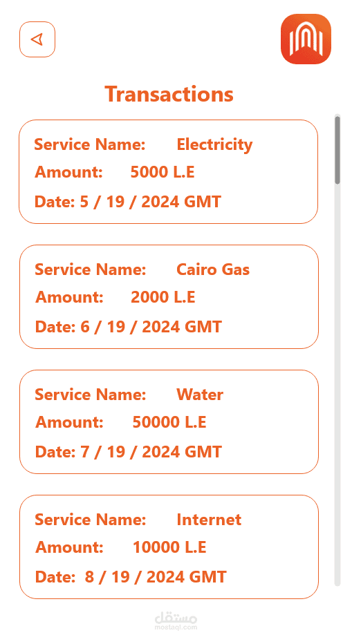Open the Cairo Gas transaction card
The image size is (352, 644).
169,296
